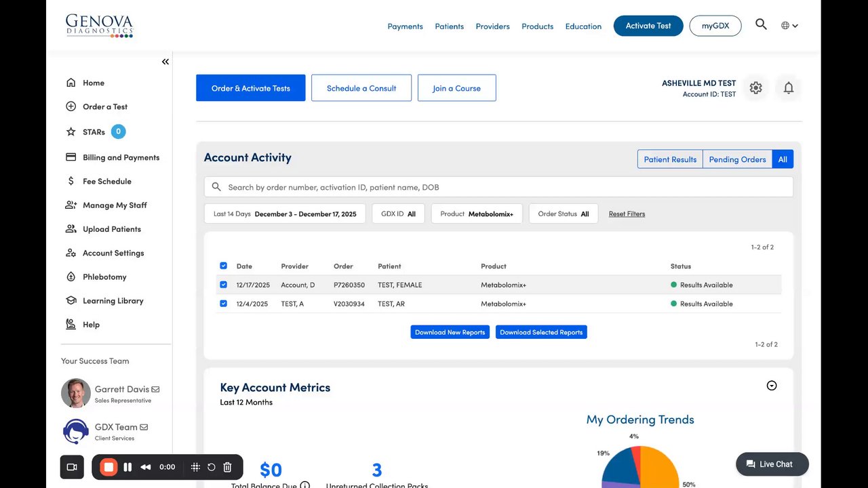The image size is (868, 488).
Task: Open the Products menu
Action: pyautogui.click(x=537, y=26)
